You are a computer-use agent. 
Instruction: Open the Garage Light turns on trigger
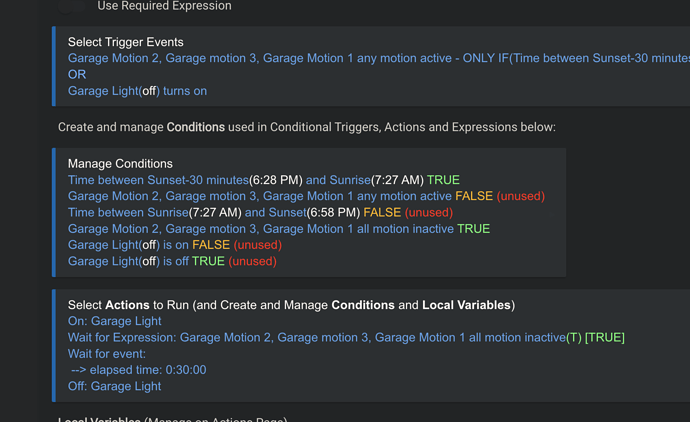(x=137, y=91)
